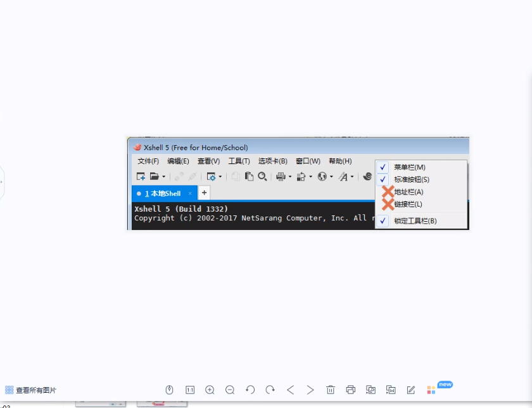Click the Xshell 5 (Build 1332) terminal line
This screenshot has height=408, width=532.
click(181, 209)
